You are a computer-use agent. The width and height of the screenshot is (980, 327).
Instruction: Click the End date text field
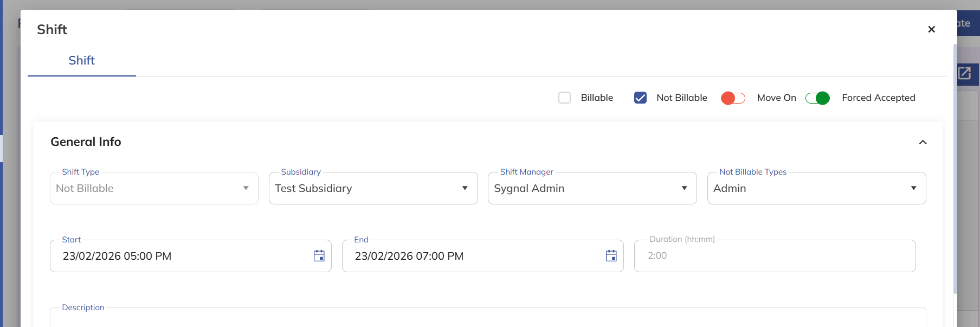click(472, 256)
